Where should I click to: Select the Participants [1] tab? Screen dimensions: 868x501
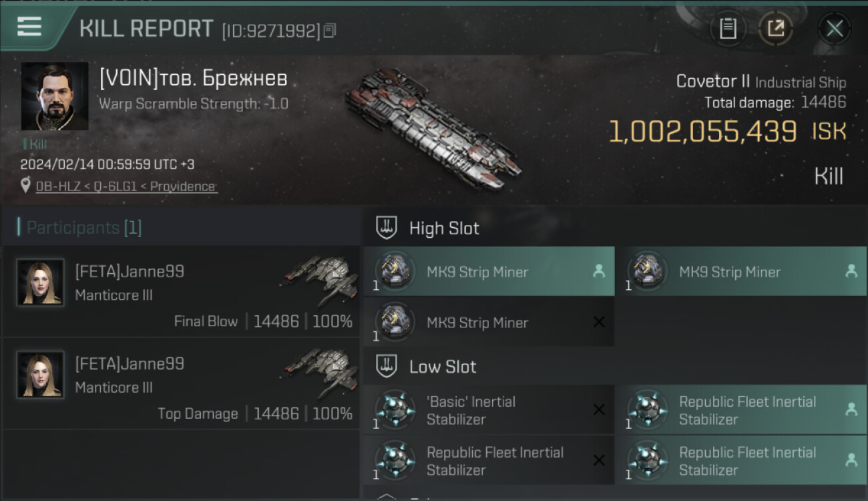(x=84, y=228)
